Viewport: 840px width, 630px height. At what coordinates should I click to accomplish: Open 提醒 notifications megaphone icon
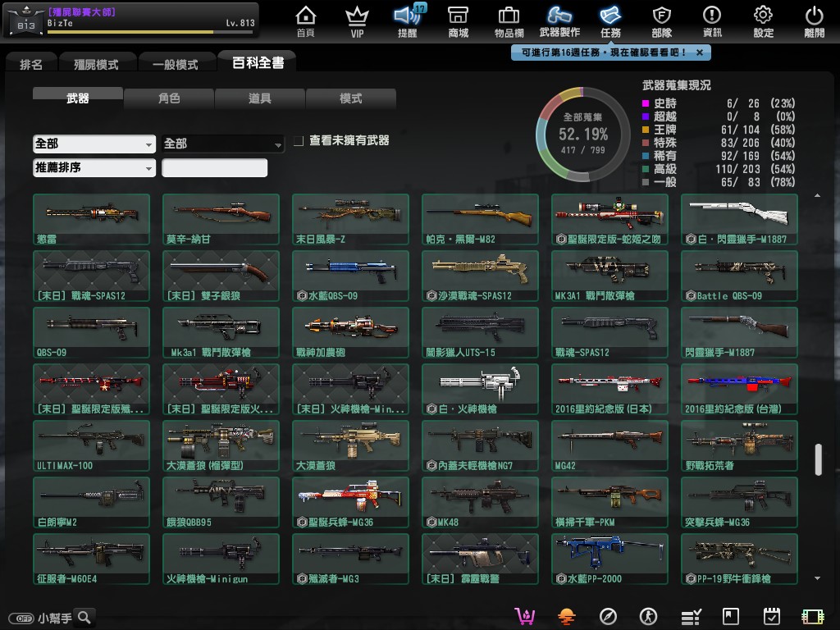(x=407, y=21)
